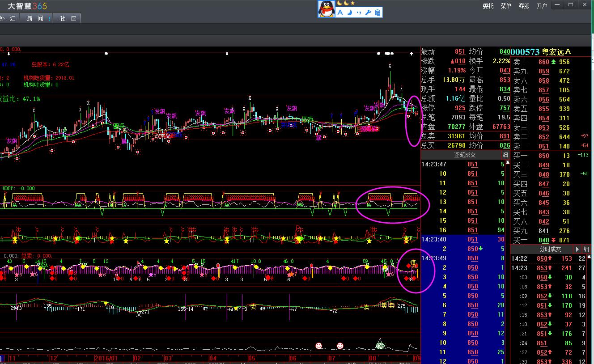Click the 内盘 value 70277
This screenshot has width=594, height=364.
click(x=456, y=127)
